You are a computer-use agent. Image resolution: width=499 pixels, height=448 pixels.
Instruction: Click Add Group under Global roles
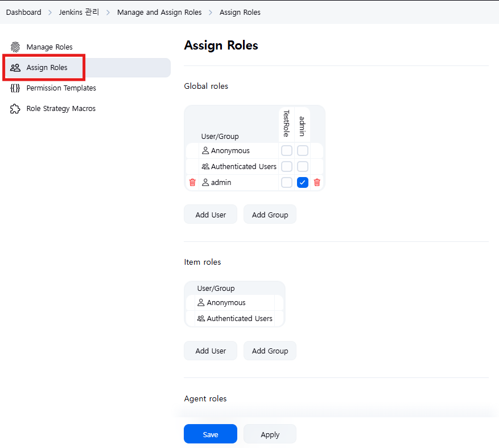270,215
